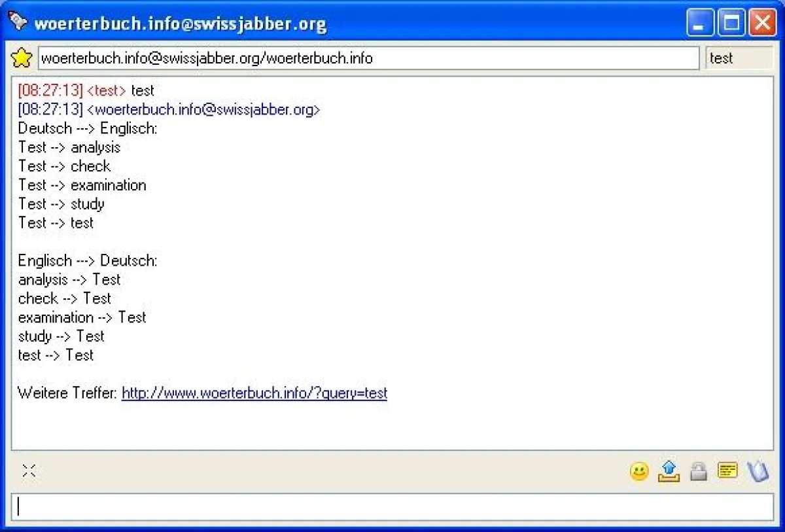The height and width of the screenshot is (532, 785).
Task: Click the line 'analysis --> Test'
Action: click(69, 279)
